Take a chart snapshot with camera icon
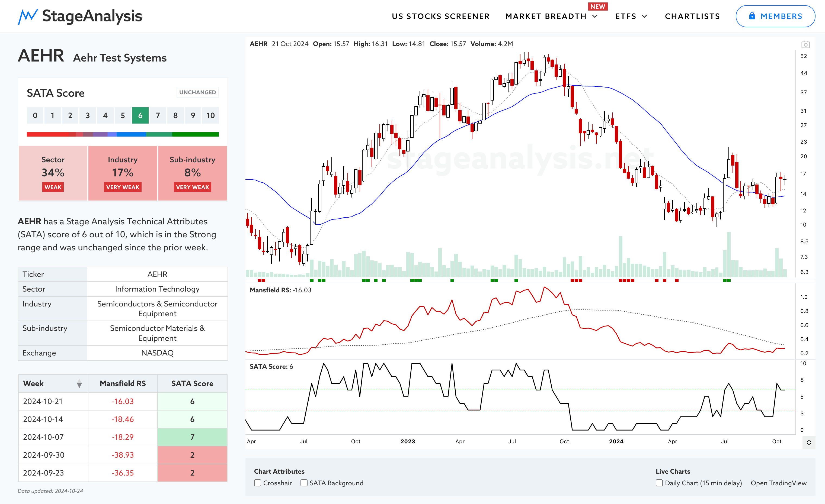 point(805,44)
